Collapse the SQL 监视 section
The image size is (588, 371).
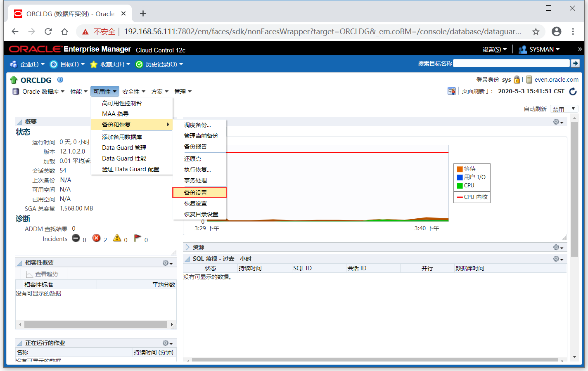[x=187, y=259]
